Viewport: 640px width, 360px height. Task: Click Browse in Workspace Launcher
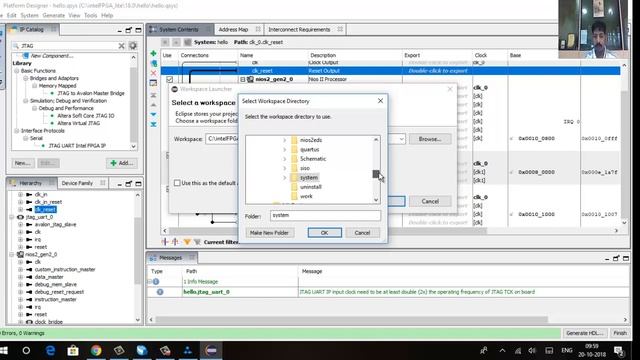(430, 139)
